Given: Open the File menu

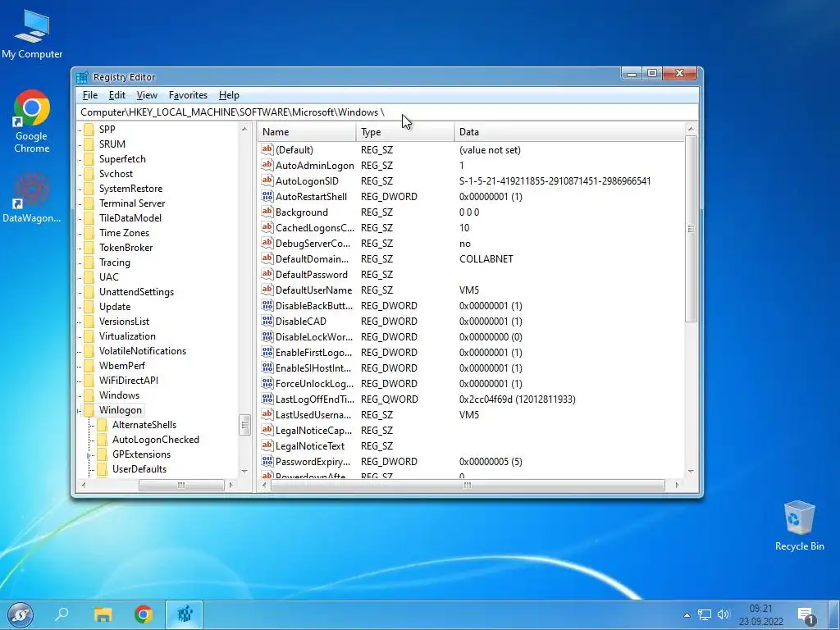Looking at the screenshot, I should click(x=90, y=95).
